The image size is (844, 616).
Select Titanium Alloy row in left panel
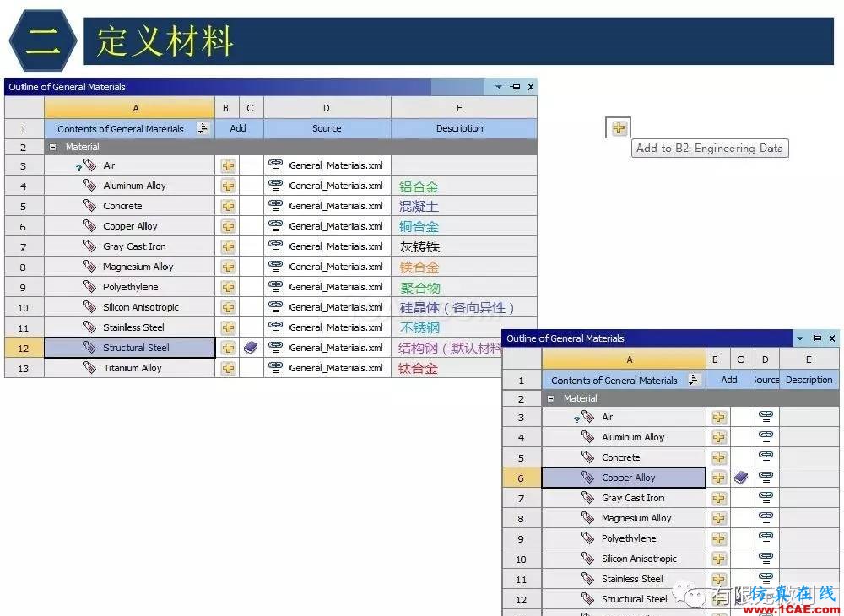point(130,368)
